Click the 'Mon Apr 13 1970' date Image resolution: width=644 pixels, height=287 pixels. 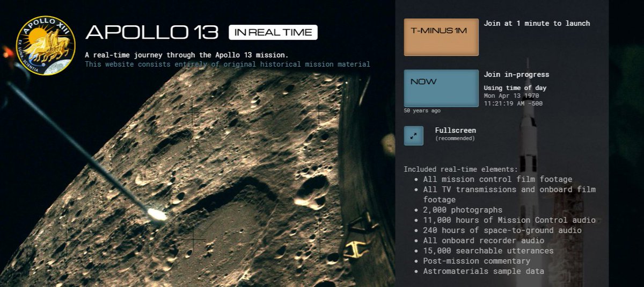point(511,96)
